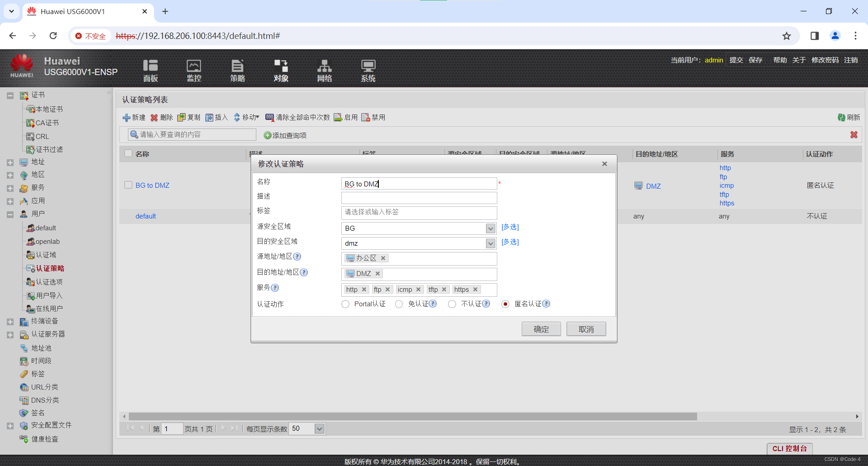Image resolution: width=868 pixels, height=466 pixels.
Task: Click the 删除 delete toolbar button
Action: (161, 117)
